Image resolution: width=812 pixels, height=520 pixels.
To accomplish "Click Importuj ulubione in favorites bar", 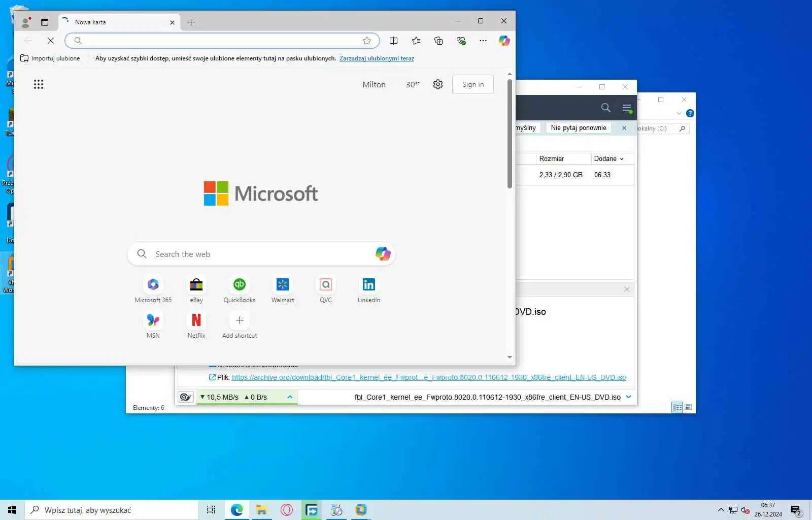I will click(x=50, y=58).
